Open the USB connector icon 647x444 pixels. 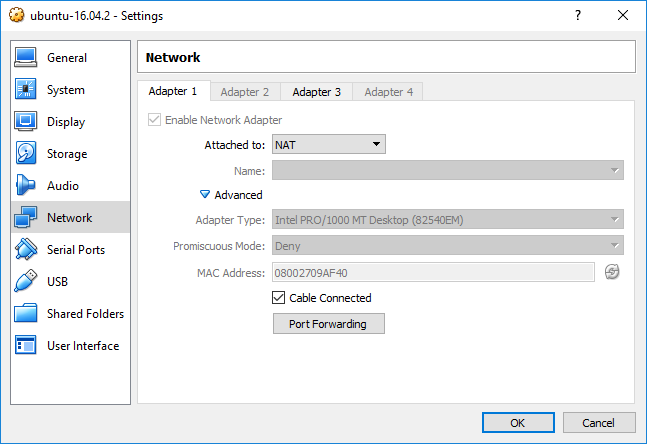(x=26, y=281)
